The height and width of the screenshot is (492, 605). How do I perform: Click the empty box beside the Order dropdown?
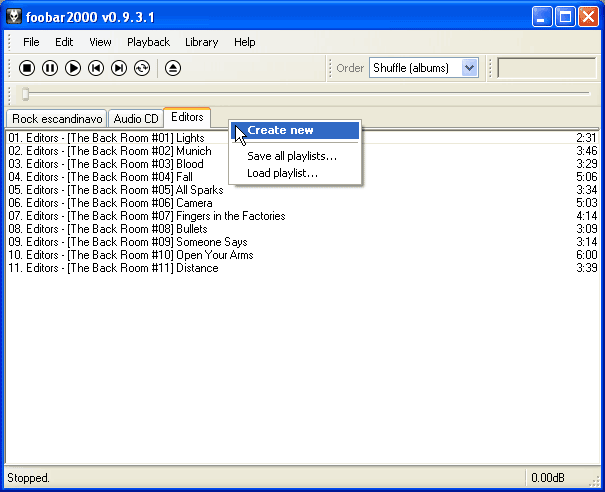pos(547,68)
